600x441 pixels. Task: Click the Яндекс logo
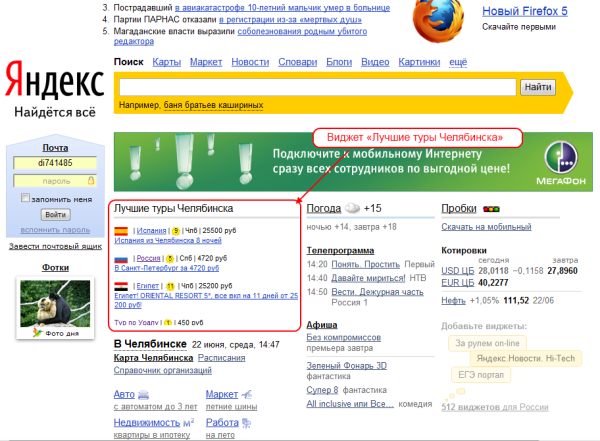point(55,79)
